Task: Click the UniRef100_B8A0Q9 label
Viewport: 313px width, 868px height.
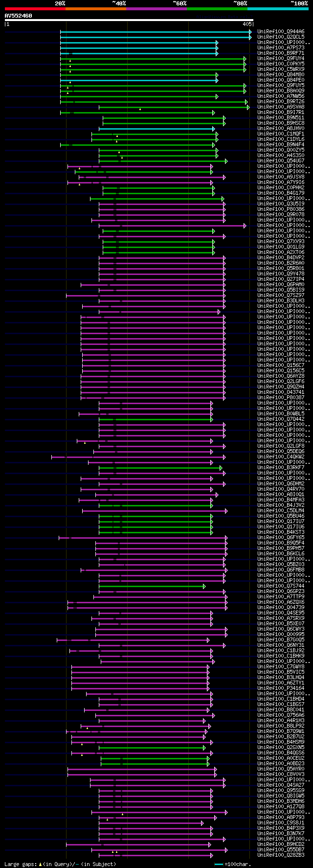Action: pyautogui.click(x=281, y=91)
